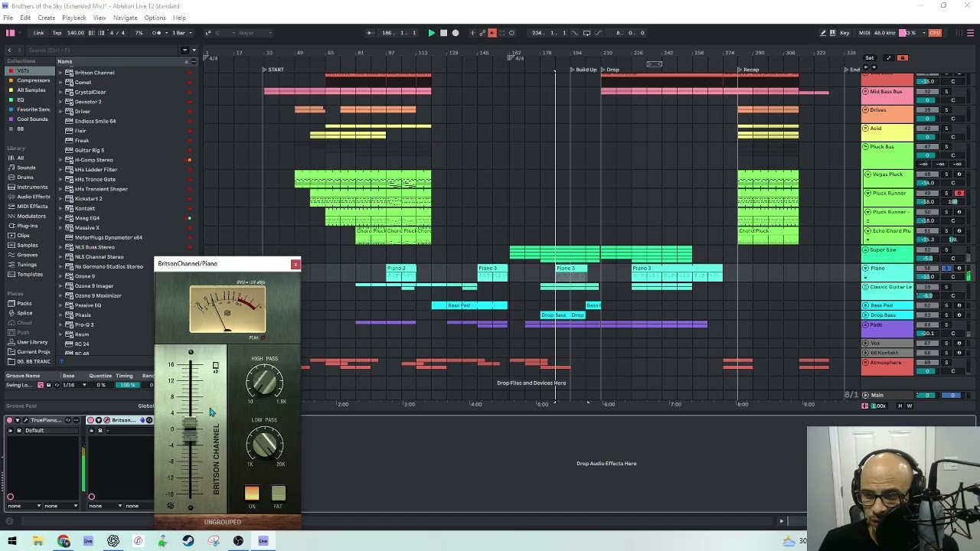Click the Recap locator marker
The height and width of the screenshot is (551, 980).
coord(749,70)
